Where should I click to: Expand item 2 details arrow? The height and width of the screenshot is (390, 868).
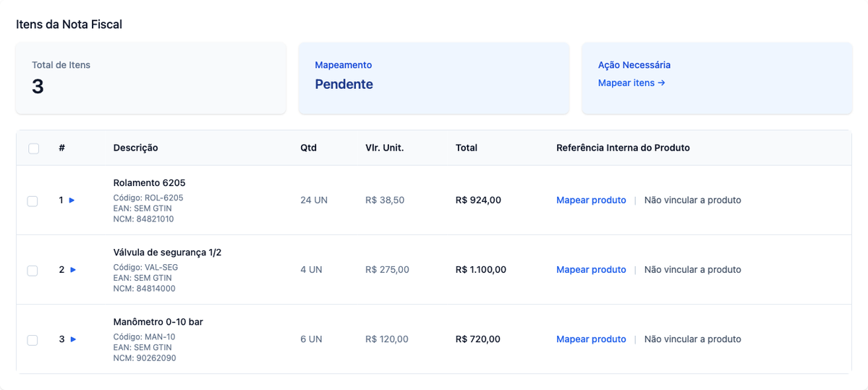pos(72,270)
